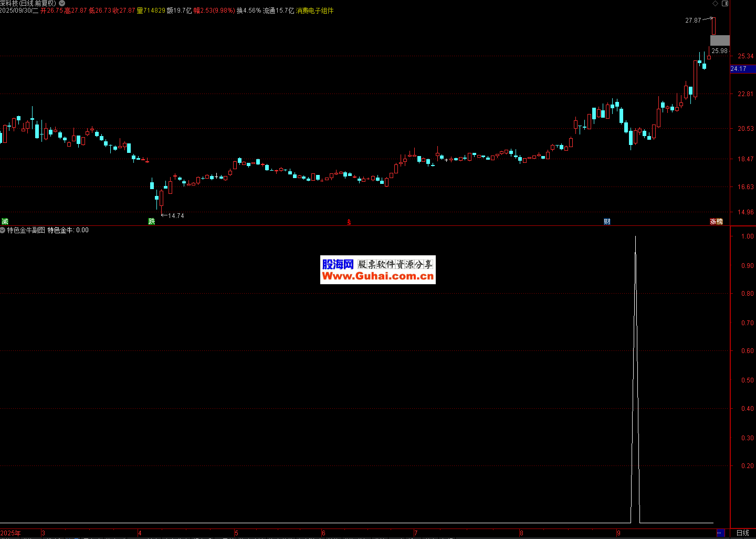Toggle the side panel layout icon

tap(725, 4)
